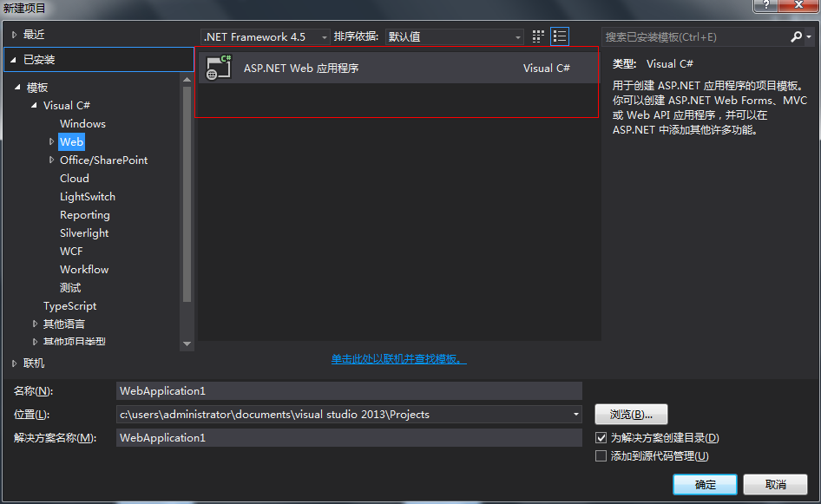821x504 pixels.
Task: Click the ASP.NET Web application template icon
Action: (x=219, y=68)
